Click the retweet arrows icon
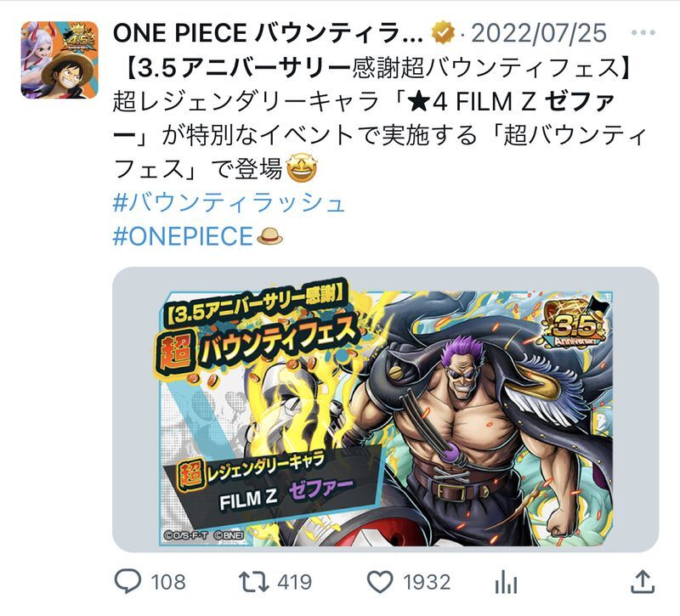Image resolution: width=680 pixels, height=616 pixels. [253, 582]
